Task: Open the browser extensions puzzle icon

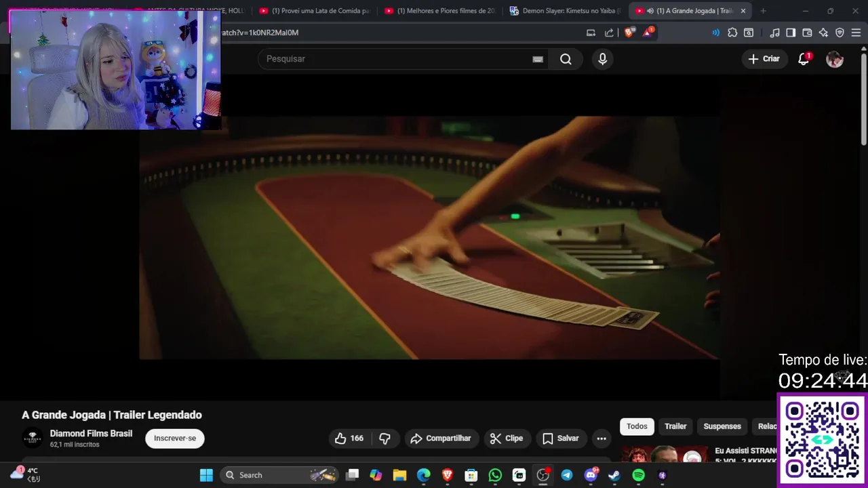Action: (732, 33)
